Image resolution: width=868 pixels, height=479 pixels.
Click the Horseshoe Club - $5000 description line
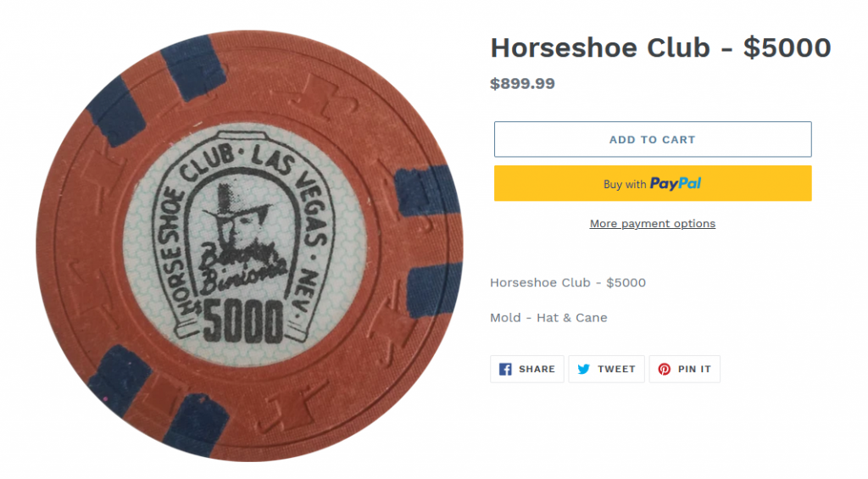pyautogui.click(x=568, y=282)
